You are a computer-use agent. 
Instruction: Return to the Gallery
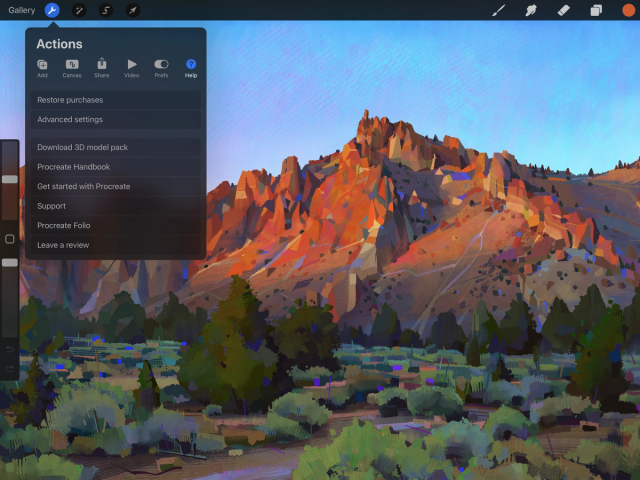22,10
